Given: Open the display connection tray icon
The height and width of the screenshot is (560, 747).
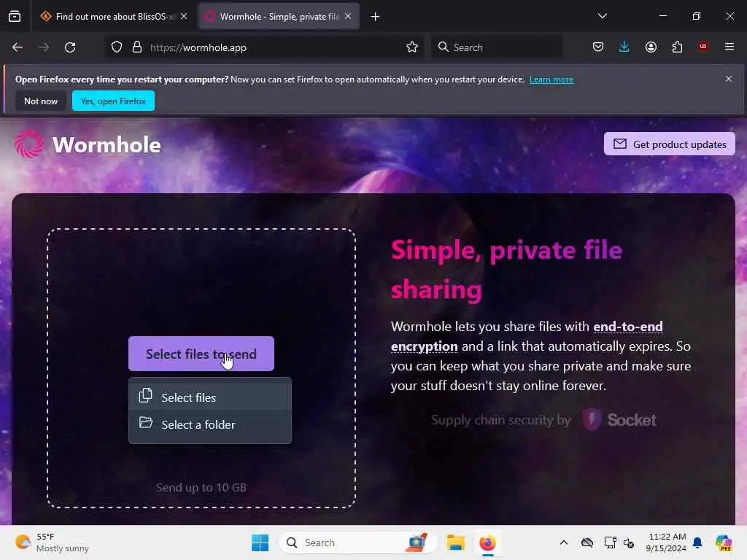Looking at the screenshot, I should [x=610, y=542].
